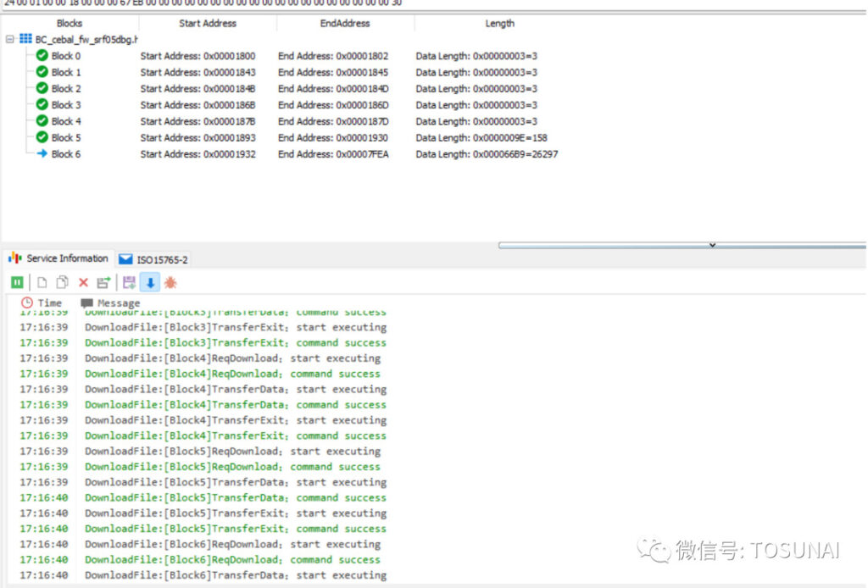
Task: Select the Service Information tab
Action: (59, 258)
